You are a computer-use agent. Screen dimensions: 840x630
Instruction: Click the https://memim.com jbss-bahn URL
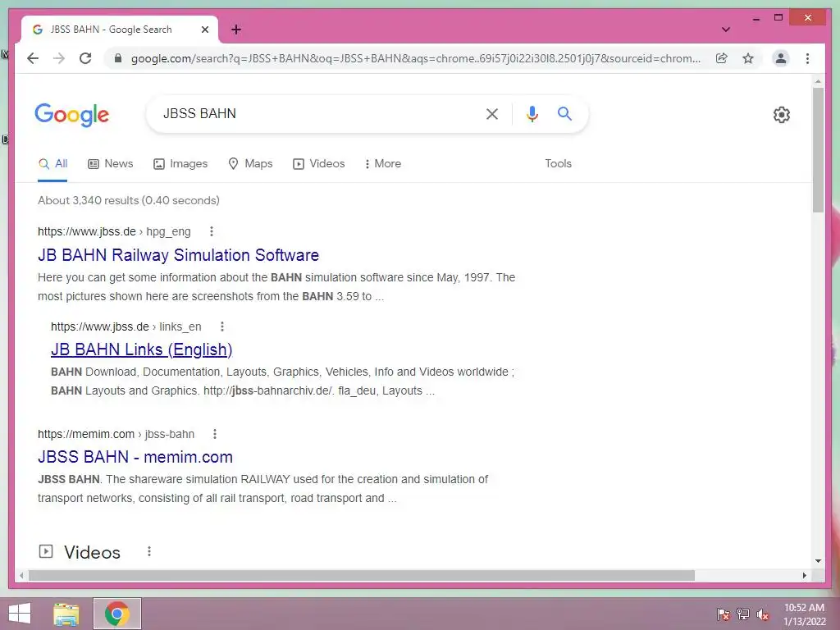coord(116,434)
